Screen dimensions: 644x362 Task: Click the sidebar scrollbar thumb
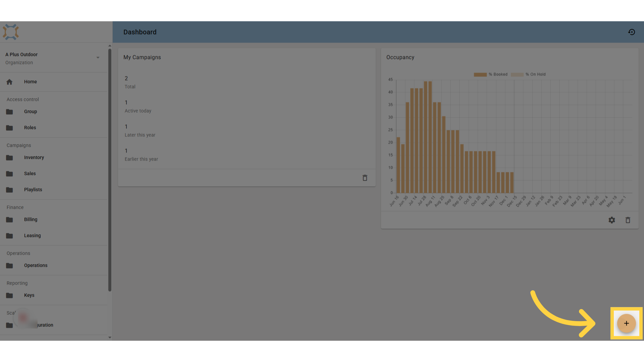(x=110, y=170)
